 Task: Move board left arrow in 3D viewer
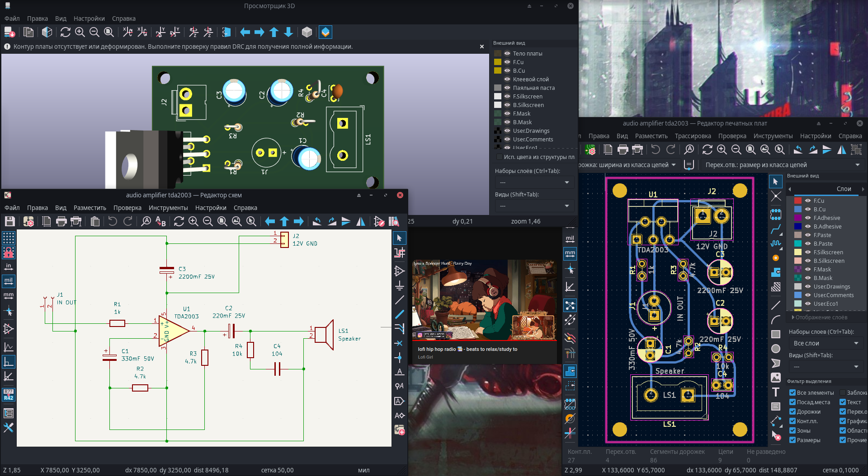(x=245, y=32)
